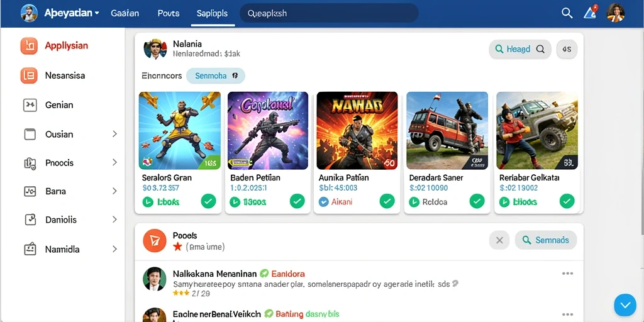The height and width of the screenshot is (322, 644).
Task: Click the play icon beside Baden Petiian price
Action: pyautogui.click(x=235, y=202)
